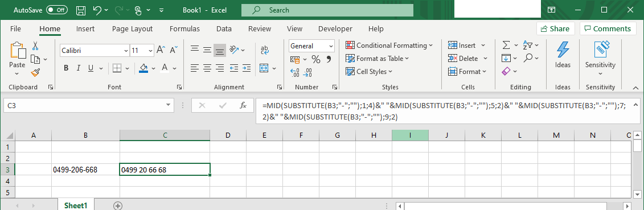Click the Insert Function fx icon
Screen dimensions: 644x210
[243, 105]
